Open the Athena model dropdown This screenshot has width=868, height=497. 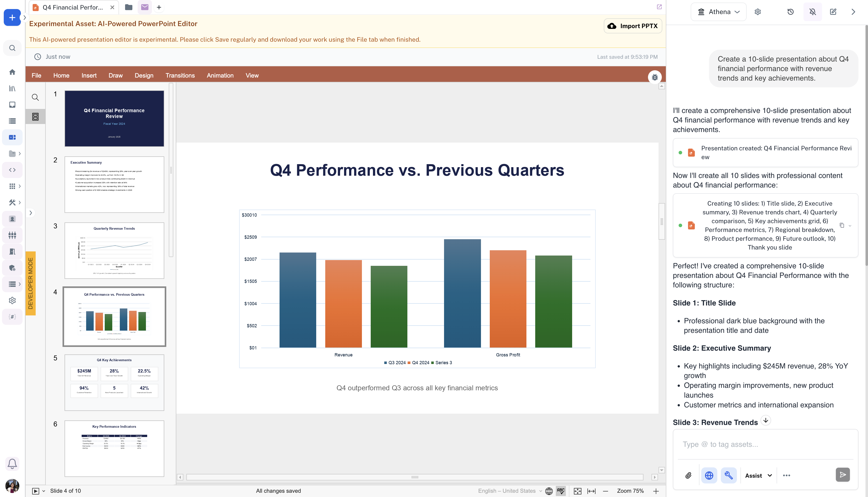click(x=719, y=12)
